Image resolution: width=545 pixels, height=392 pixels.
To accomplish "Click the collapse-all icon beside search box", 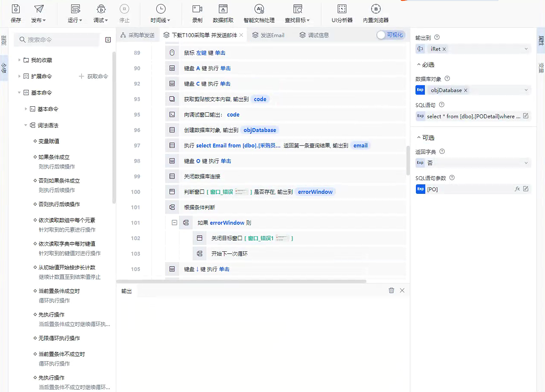I will (108, 40).
